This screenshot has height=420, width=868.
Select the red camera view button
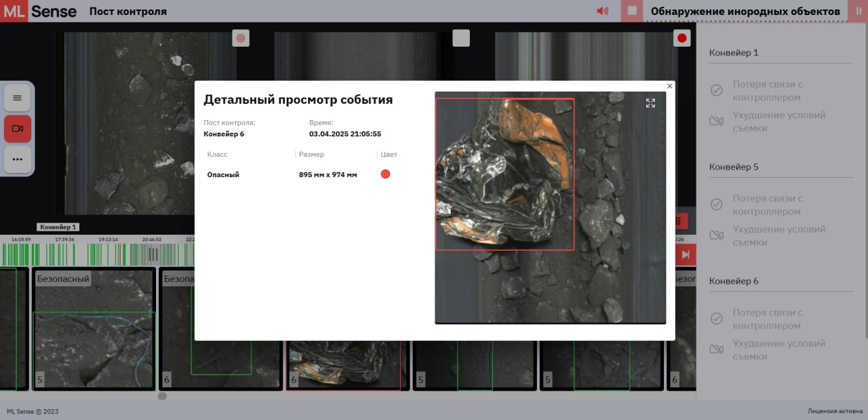click(18, 129)
